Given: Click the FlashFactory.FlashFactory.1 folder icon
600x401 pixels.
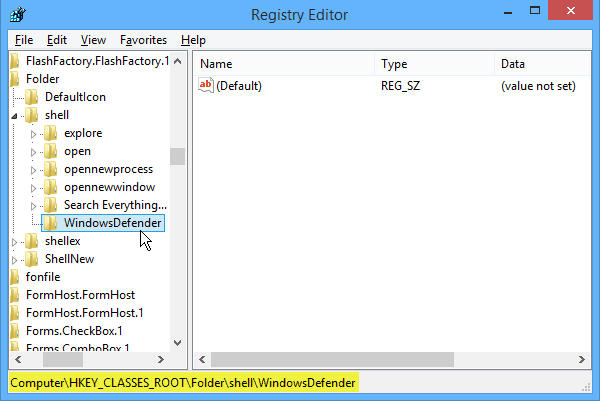Looking at the screenshot, I should (15, 61).
